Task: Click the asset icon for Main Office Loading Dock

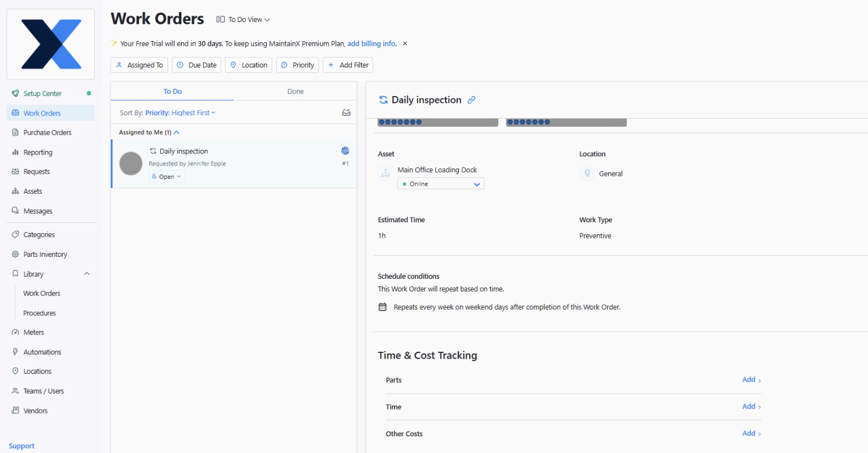Action: tap(385, 173)
